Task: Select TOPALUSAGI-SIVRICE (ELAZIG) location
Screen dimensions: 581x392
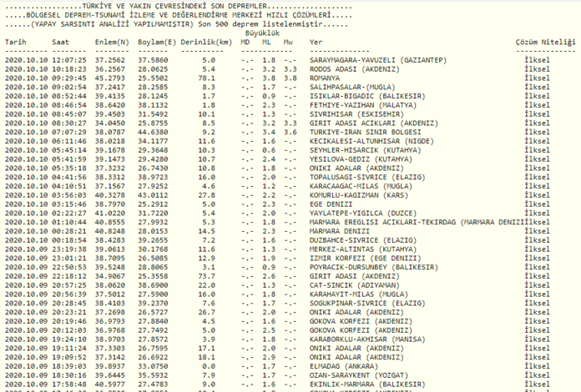Action: (367, 178)
